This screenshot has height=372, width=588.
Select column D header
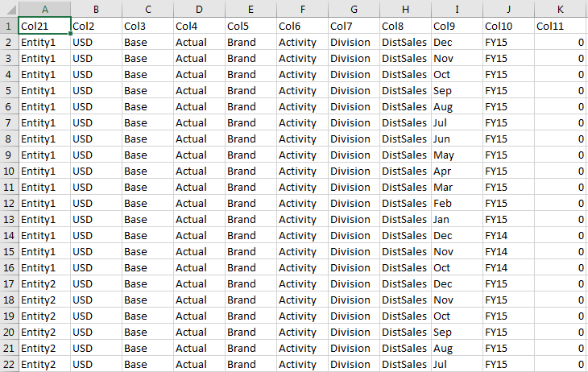point(199,8)
